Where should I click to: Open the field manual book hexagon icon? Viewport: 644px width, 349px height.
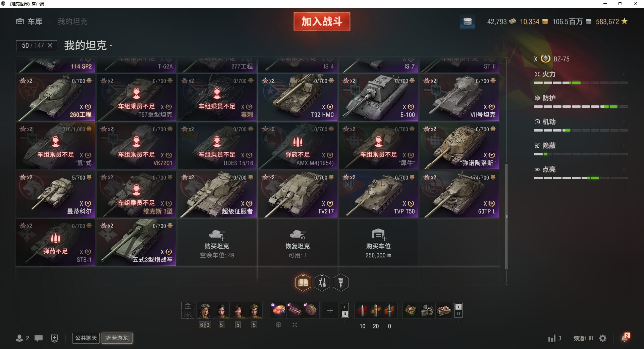(303, 283)
